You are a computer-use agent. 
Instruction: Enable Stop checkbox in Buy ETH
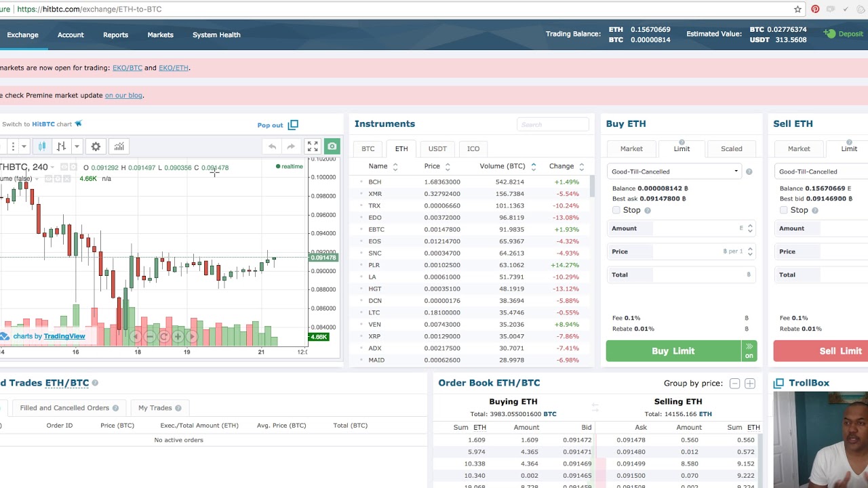tap(616, 210)
